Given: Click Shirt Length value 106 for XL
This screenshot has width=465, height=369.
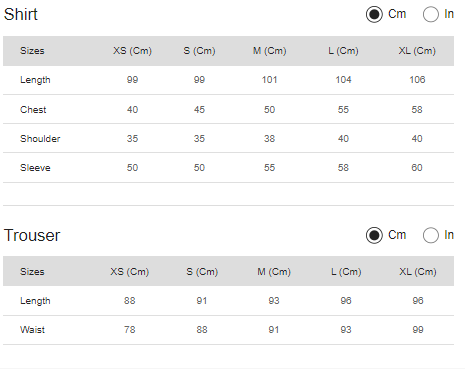Looking at the screenshot, I should click(x=417, y=80).
